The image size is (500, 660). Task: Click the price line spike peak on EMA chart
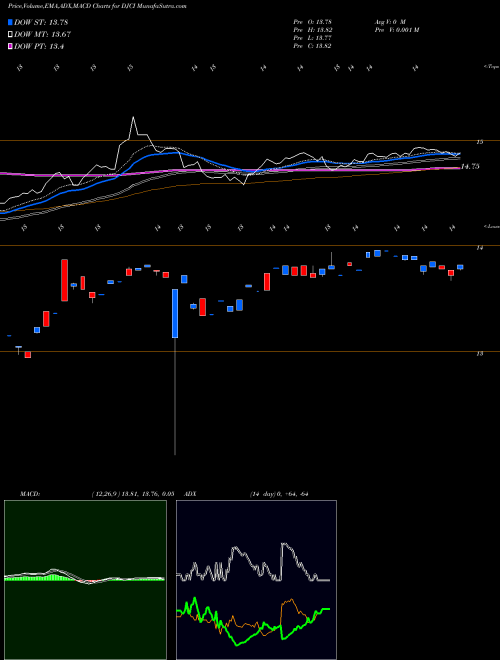point(133,117)
